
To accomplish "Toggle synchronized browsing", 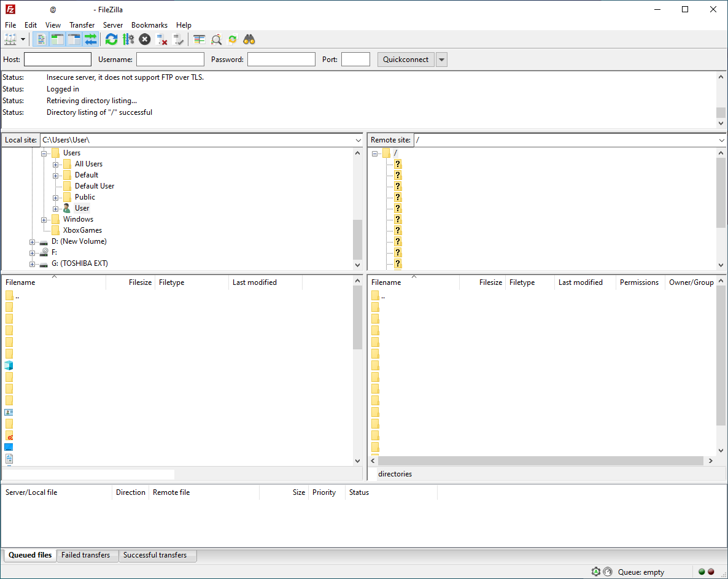I will tap(233, 39).
